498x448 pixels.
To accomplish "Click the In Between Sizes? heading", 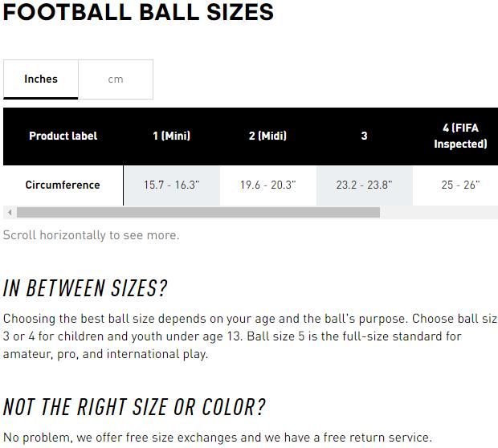I will pyautogui.click(x=85, y=288).
